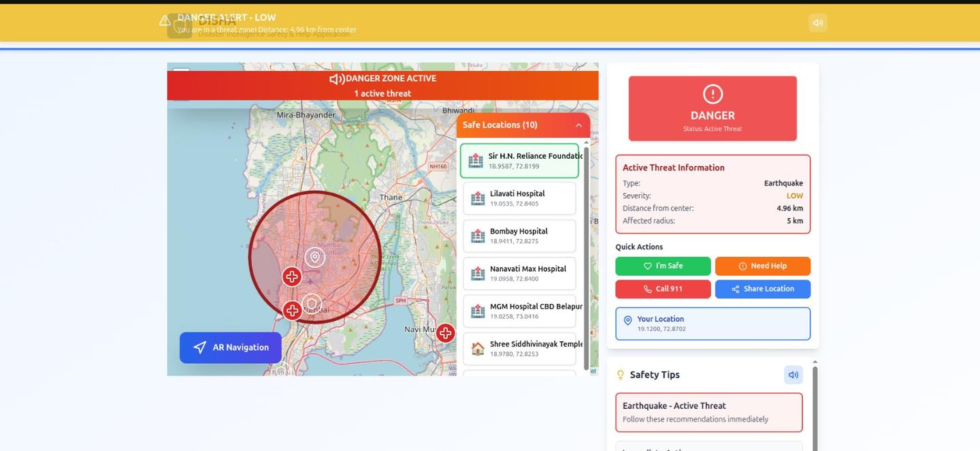Toggle speaker icon on Danger Zone Active bar
Image resolution: width=980 pixels, height=451 pixels.
[x=336, y=79]
